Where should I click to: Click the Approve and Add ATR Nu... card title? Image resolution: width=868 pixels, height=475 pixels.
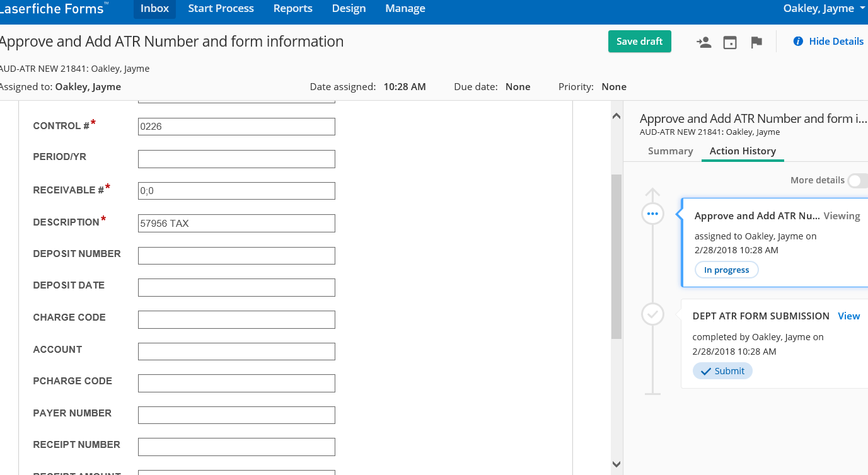tap(757, 216)
